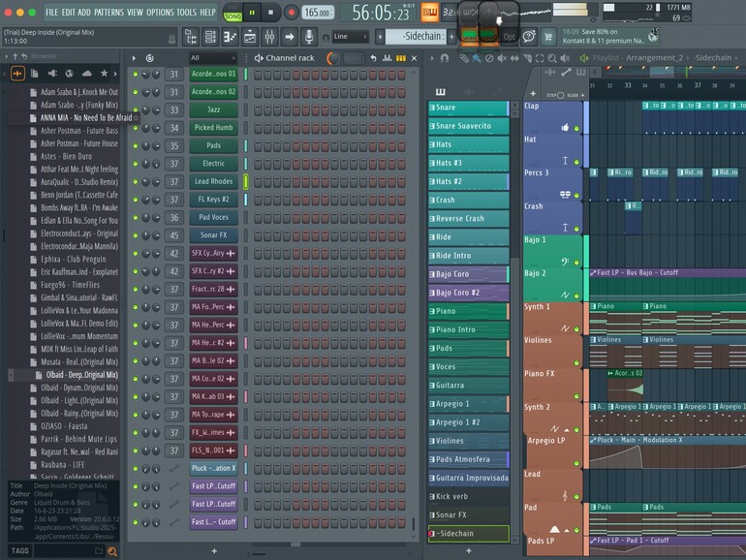This screenshot has width=746, height=560.
Task: Open the content library shopping cart icon
Action: 548,37
